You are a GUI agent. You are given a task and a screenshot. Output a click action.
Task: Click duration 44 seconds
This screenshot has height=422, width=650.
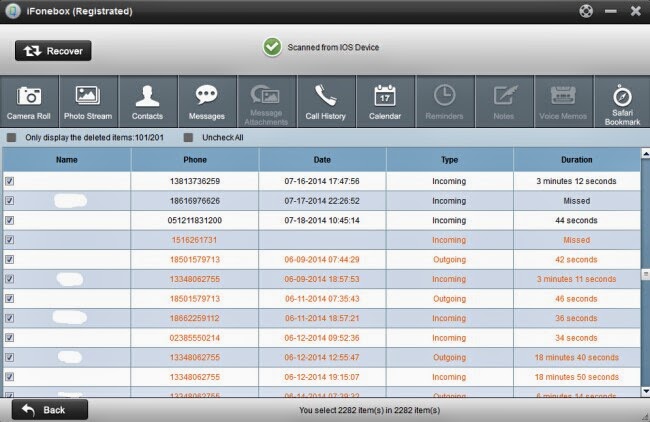click(576, 220)
